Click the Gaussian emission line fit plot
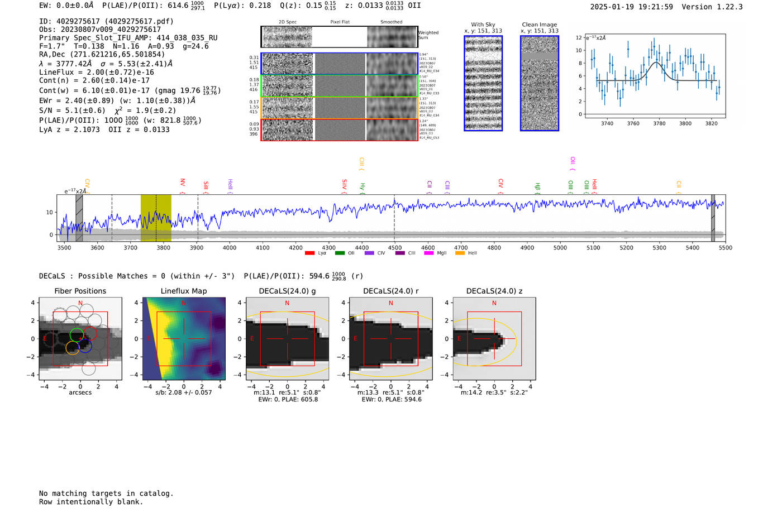Screen dimensions: 782x532 click(x=655, y=76)
